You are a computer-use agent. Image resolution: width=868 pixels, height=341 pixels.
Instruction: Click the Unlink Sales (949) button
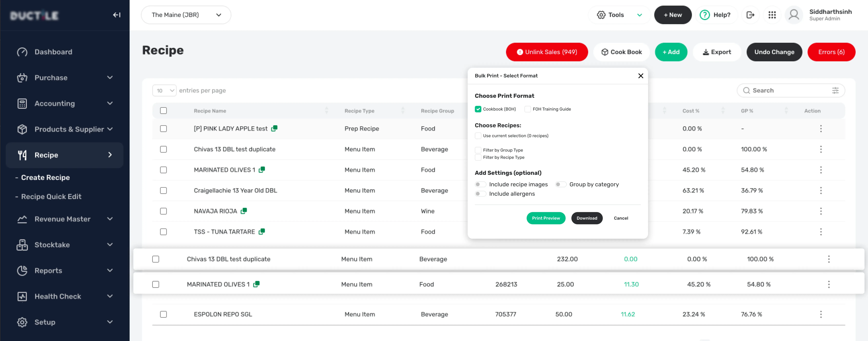click(547, 52)
